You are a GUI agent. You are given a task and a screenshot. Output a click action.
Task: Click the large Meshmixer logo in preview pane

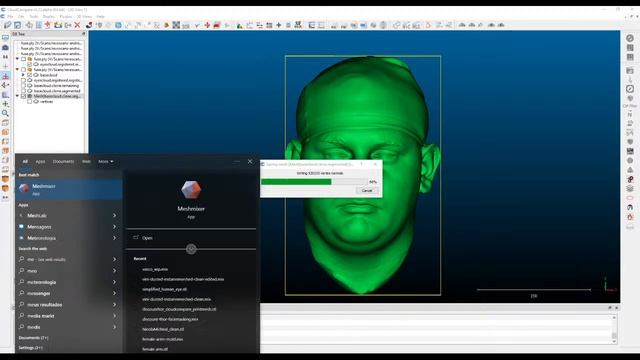point(191,190)
